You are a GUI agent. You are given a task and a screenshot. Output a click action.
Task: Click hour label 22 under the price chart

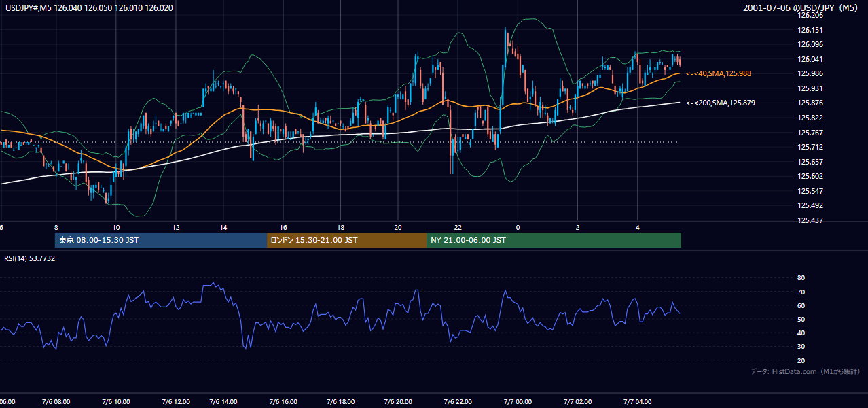pos(458,227)
